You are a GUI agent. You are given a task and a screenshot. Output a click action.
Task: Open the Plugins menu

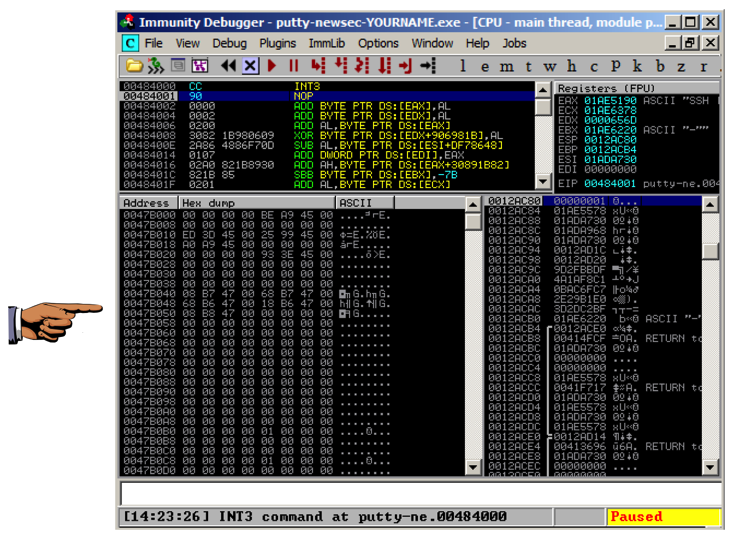point(277,43)
